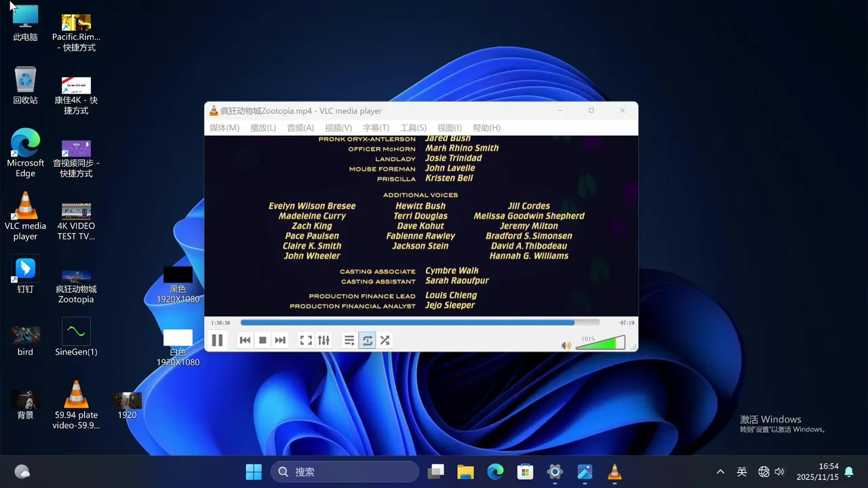Open the extended settings equalizer icon

click(x=323, y=340)
